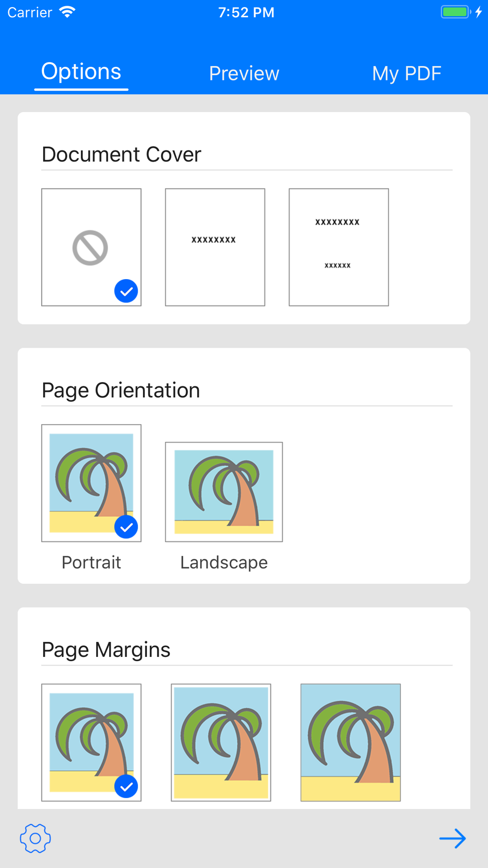Image resolution: width=488 pixels, height=868 pixels.
Task: Tap the Portrait label text
Action: [x=91, y=563]
